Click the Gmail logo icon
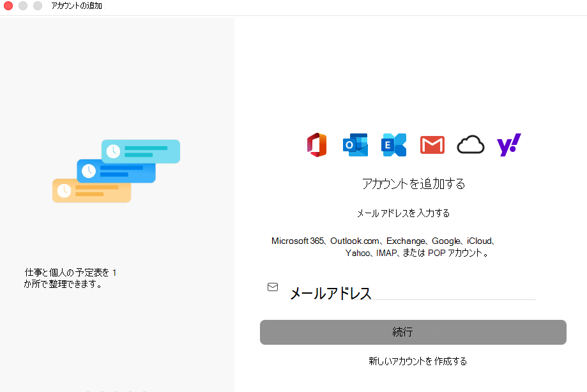Image resolution: width=587 pixels, height=392 pixels. (432, 145)
